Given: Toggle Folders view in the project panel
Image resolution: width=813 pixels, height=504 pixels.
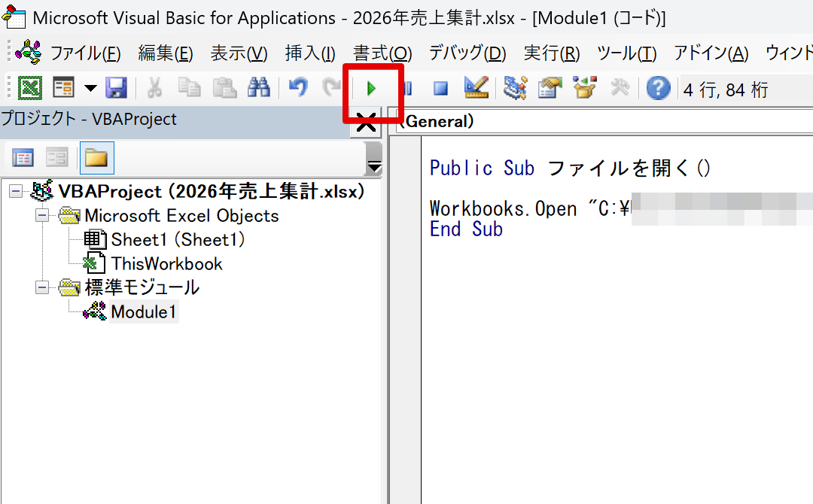Looking at the screenshot, I should click(96, 157).
